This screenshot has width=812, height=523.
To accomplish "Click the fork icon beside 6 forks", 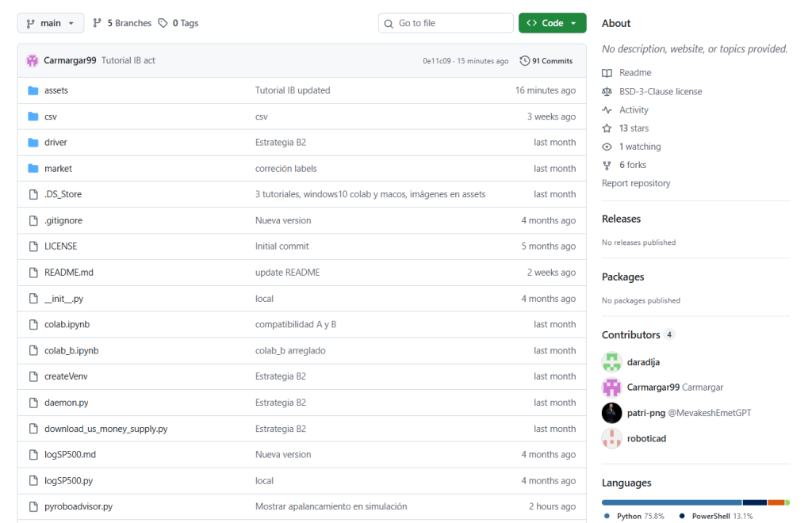I will [607, 165].
